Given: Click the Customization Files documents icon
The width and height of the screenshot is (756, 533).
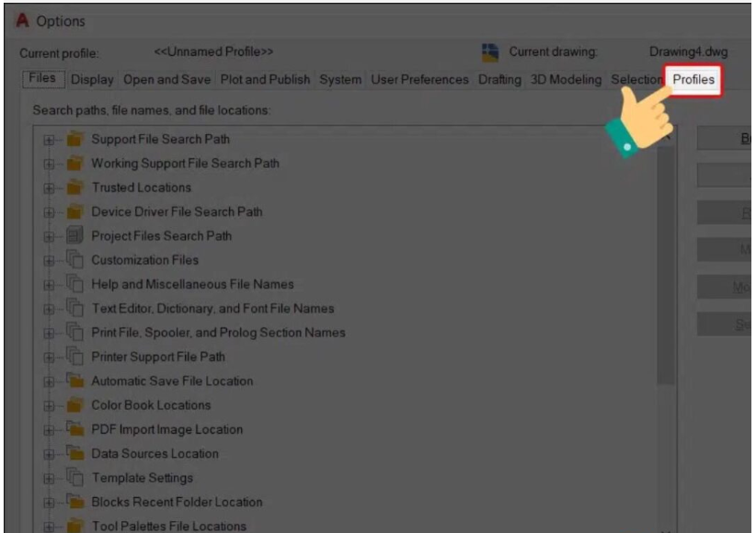Looking at the screenshot, I should pos(74,260).
